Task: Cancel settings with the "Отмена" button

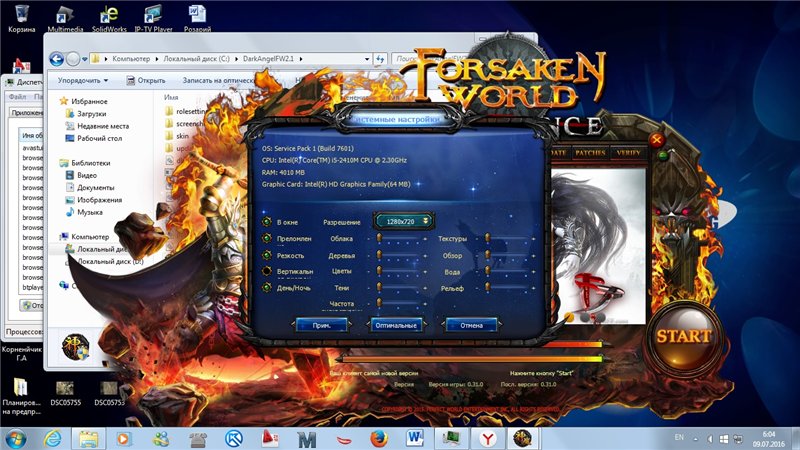Action: point(471,325)
